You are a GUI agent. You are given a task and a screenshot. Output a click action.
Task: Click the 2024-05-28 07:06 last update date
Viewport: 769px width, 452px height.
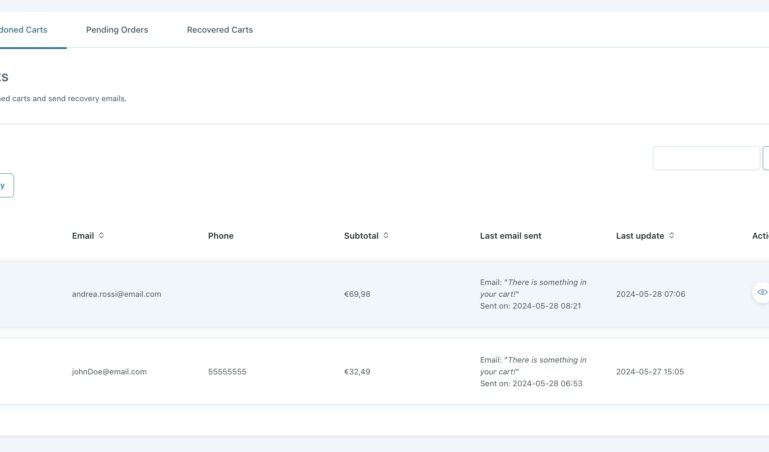coord(650,294)
